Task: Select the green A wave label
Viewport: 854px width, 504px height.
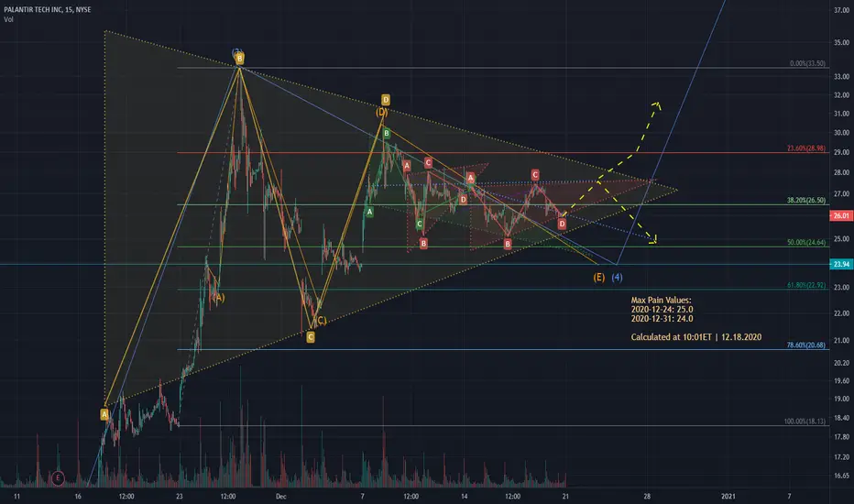Action: coord(369,212)
